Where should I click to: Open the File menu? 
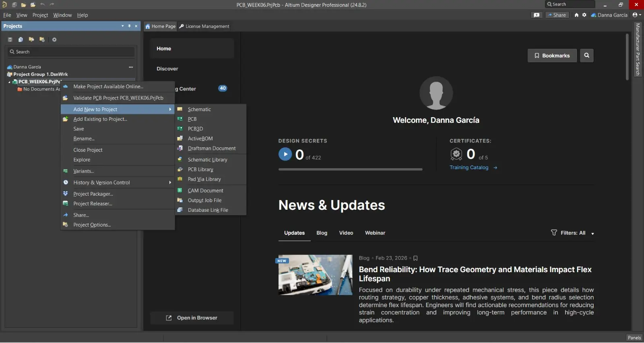[7, 15]
